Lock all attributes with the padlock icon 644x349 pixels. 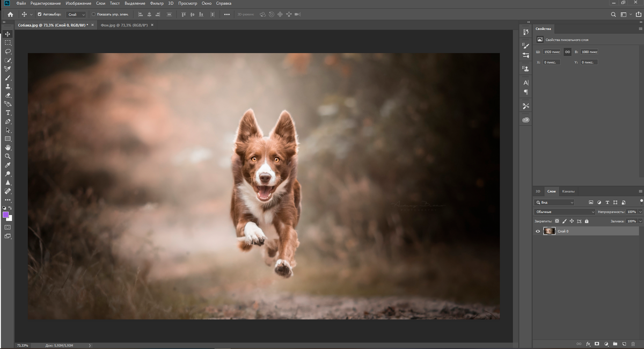click(x=587, y=221)
